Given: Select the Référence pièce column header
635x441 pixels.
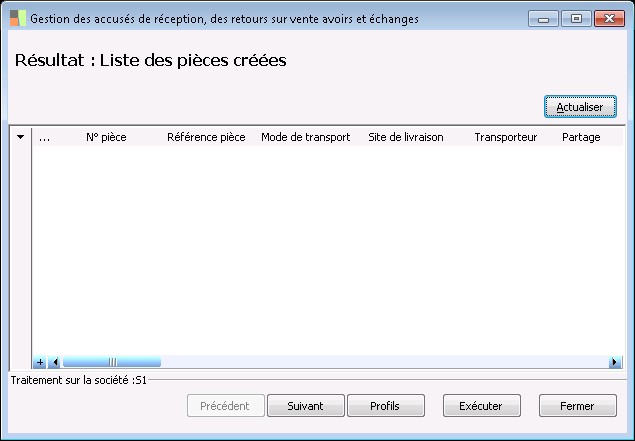Looking at the screenshot, I should coord(206,138).
